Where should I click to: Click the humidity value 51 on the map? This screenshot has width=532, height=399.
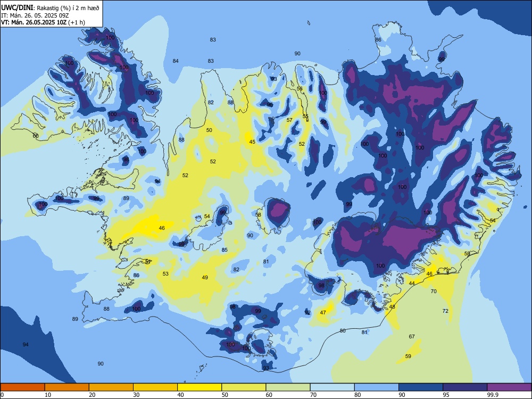pos(148,261)
